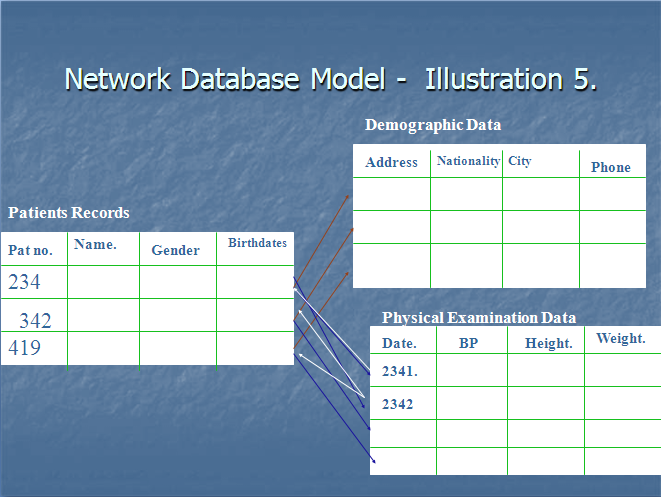661x497 pixels.
Task: Click patient number 342 cell
Action: click(x=35, y=320)
